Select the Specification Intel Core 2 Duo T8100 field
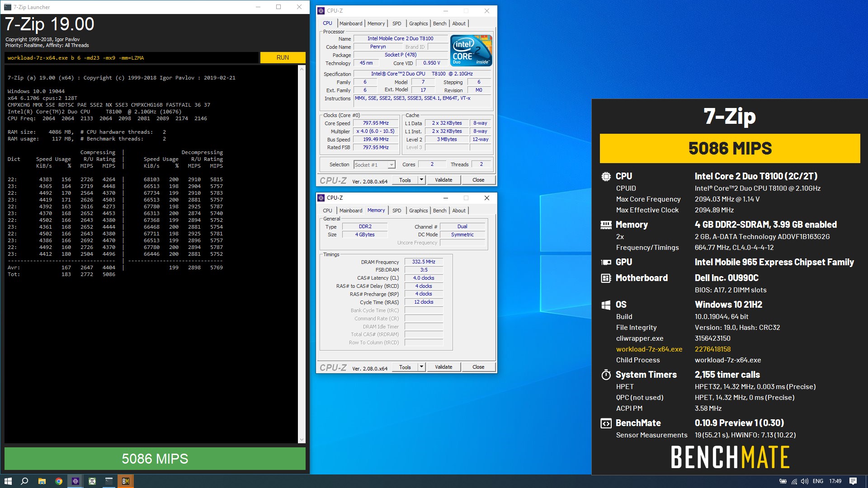The width and height of the screenshot is (868, 488). (x=422, y=74)
